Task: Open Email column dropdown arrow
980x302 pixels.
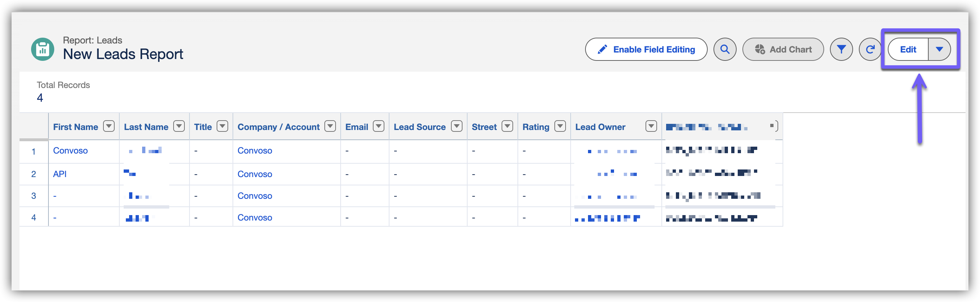Action: (x=379, y=126)
